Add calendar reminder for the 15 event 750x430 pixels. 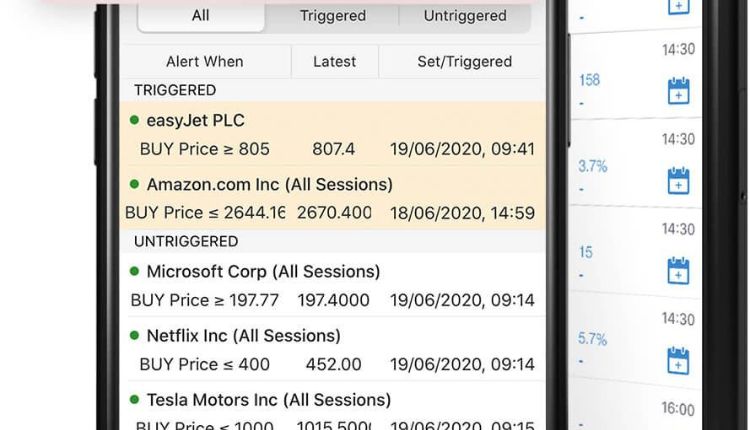coord(678,270)
